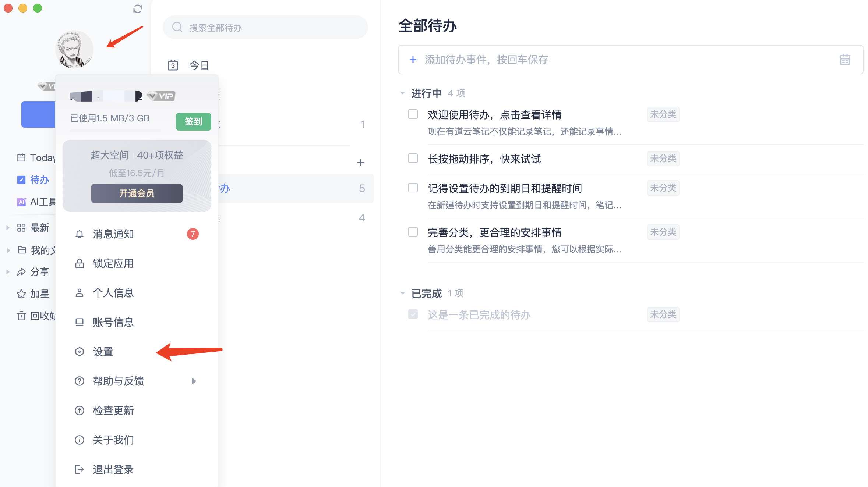Viewport: 868px width, 487px height.
Task: Check off 记得设置待办的到期日 todo
Action: [x=413, y=188]
